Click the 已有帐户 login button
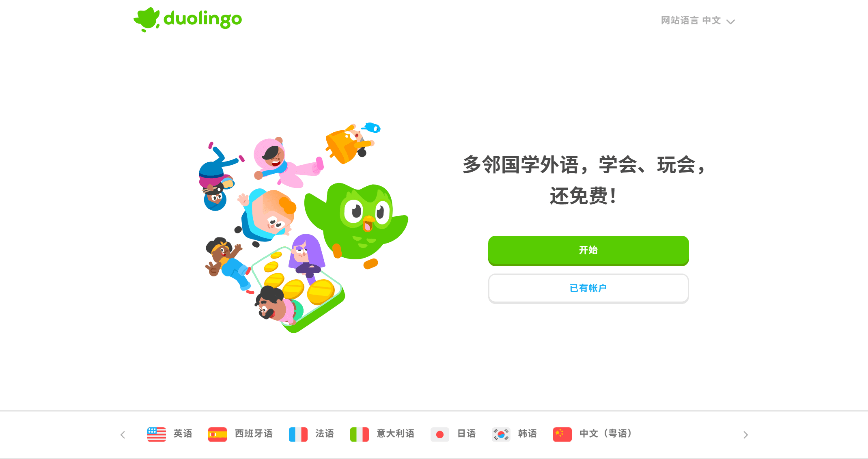The height and width of the screenshot is (459, 868). (x=588, y=288)
